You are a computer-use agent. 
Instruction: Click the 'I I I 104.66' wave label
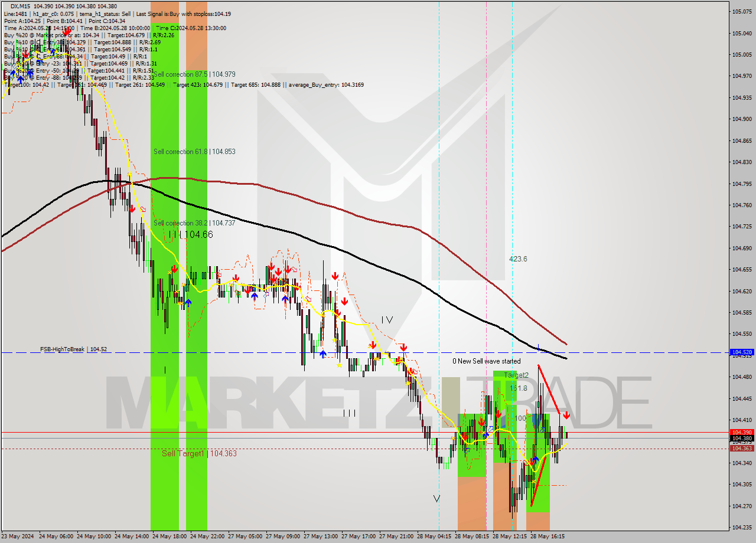click(190, 235)
